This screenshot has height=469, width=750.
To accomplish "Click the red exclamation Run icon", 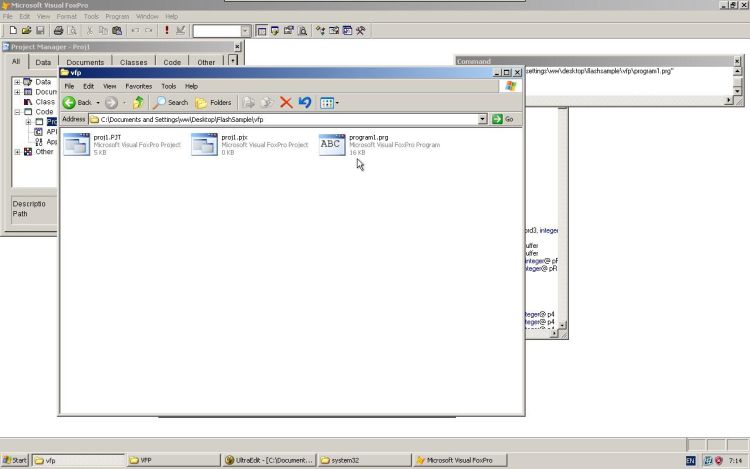I will point(166,31).
